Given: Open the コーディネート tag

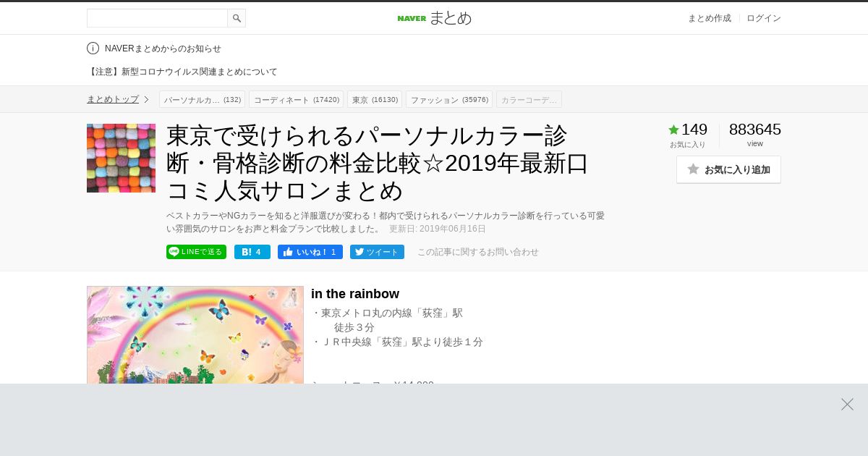Looking at the screenshot, I should (297, 99).
